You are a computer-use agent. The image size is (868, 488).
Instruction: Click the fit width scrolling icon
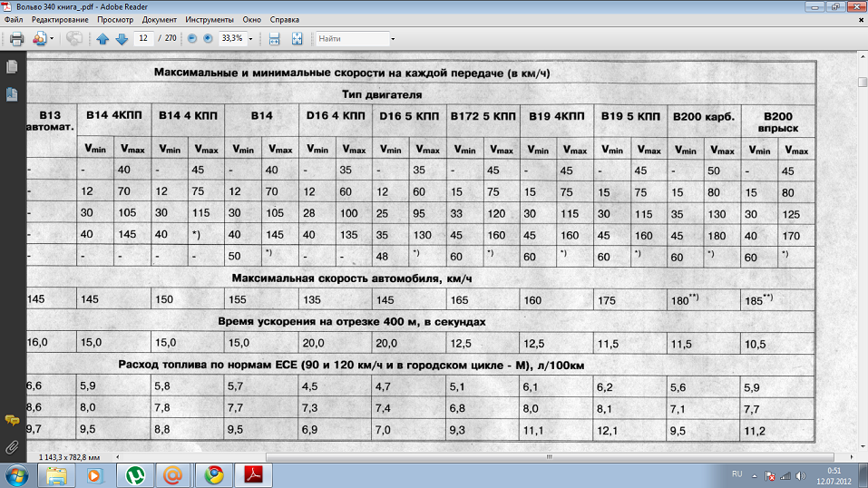coord(273,39)
